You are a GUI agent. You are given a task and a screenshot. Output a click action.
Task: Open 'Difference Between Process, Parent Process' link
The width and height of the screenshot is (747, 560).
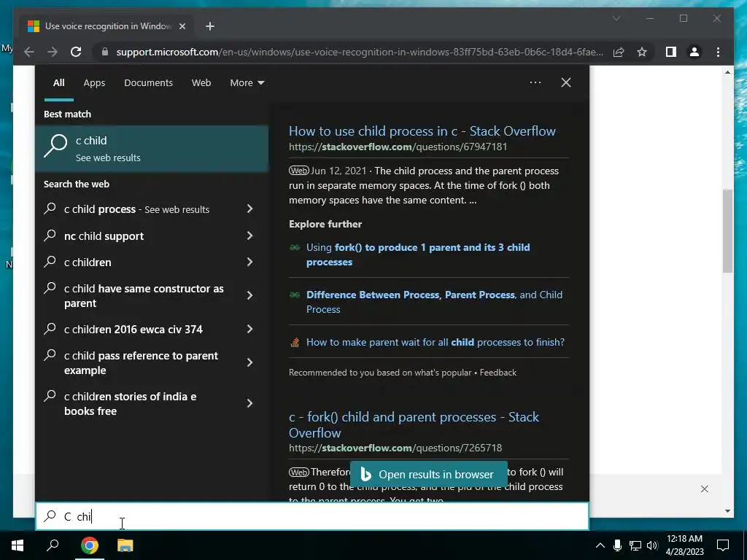[x=434, y=301]
